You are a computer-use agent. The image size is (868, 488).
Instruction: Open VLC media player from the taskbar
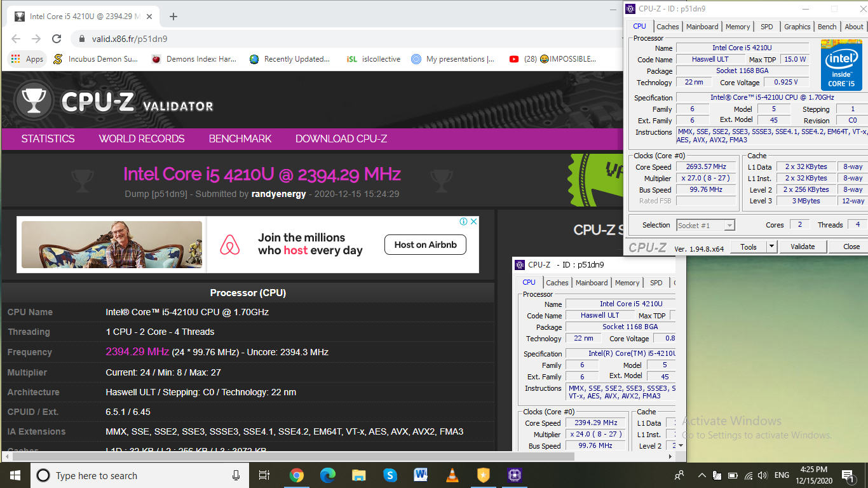452,475
